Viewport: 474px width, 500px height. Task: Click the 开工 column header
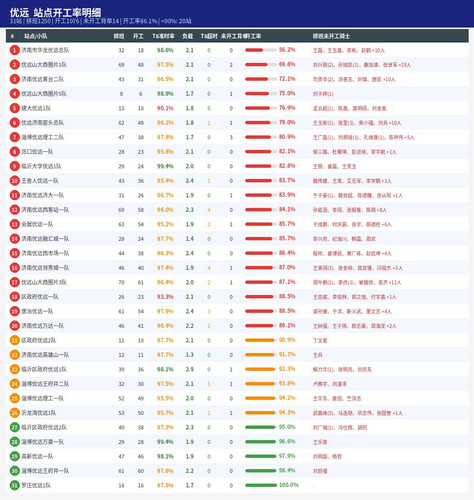(138, 36)
